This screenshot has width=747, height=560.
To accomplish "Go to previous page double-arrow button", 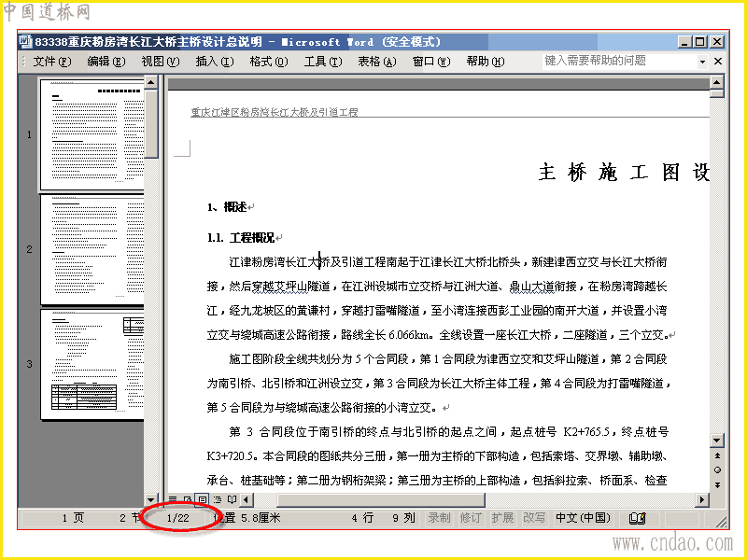I will point(717,456).
